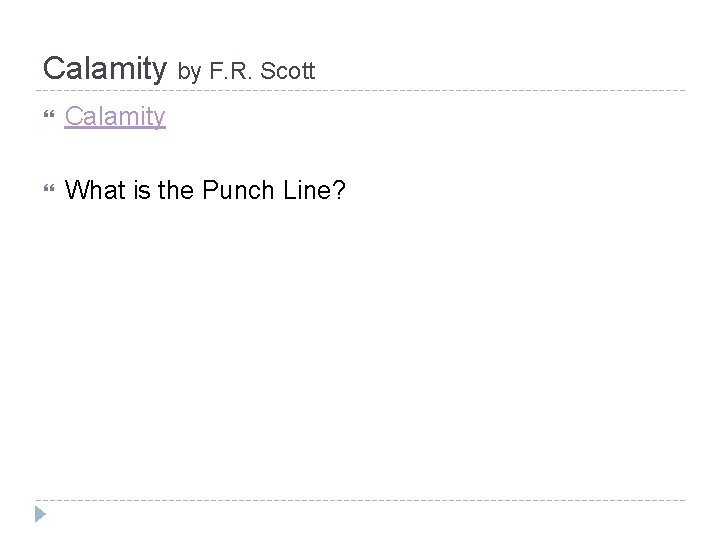Click "F.R." in the slide title
The width and height of the screenshot is (720, 540).
233,71
